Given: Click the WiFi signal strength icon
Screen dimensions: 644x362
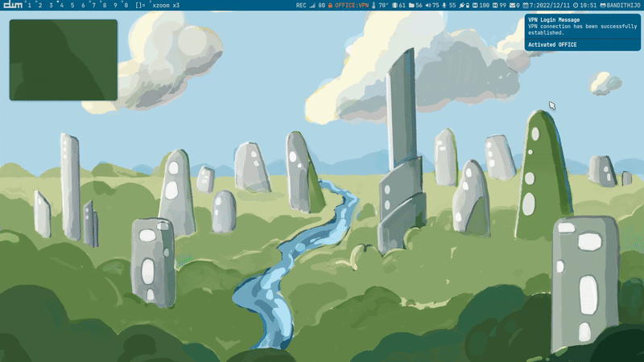Looking at the screenshot, I should point(312,6).
